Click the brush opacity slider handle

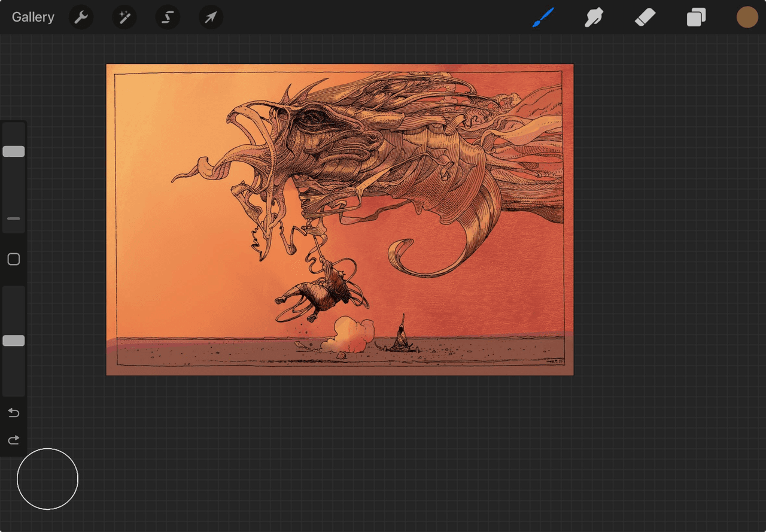(14, 341)
